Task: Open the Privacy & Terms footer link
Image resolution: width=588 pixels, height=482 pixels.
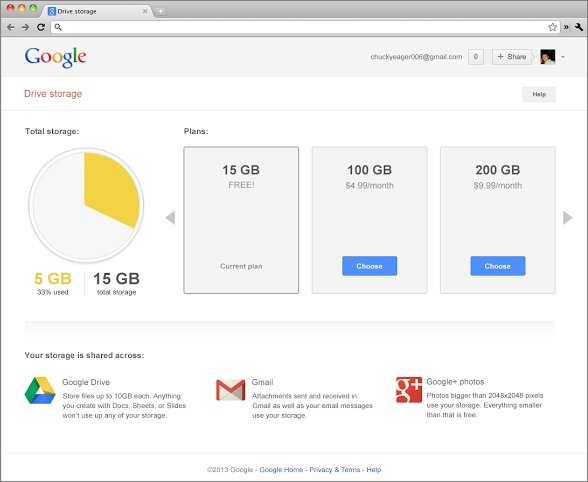Action: (334, 470)
